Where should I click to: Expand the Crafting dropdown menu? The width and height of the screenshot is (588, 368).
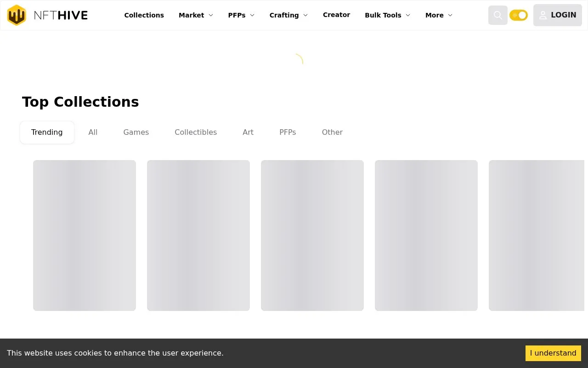click(x=288, y=15)
